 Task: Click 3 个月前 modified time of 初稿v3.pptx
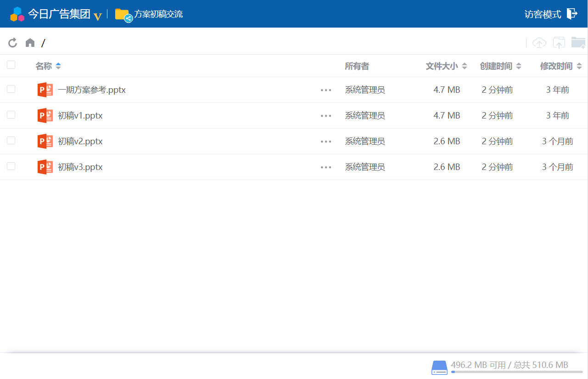558,167
